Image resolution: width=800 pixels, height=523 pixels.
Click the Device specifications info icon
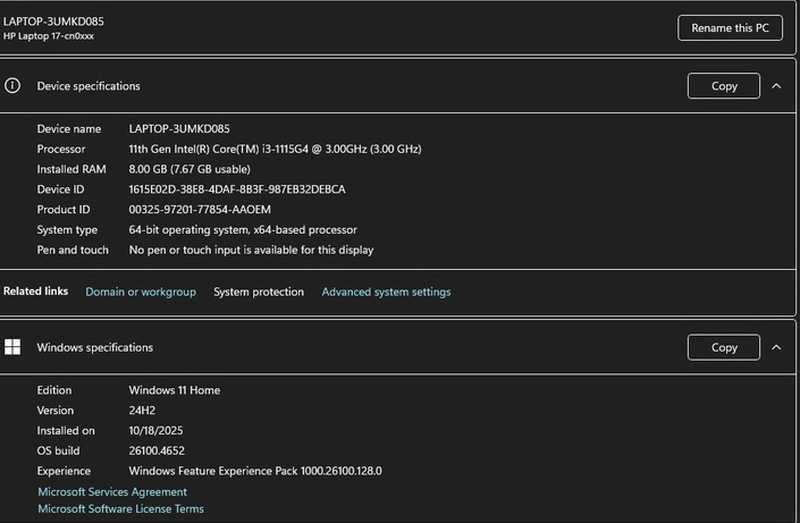pyautogui.click(x=12, y=86)
